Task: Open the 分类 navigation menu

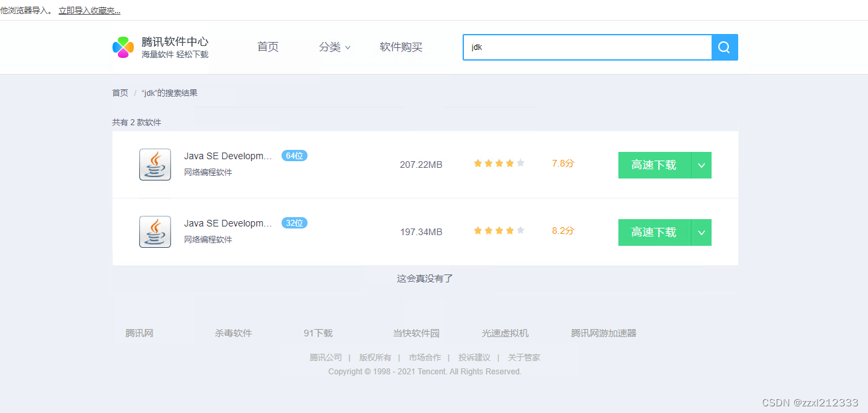Action: [334, 47]
